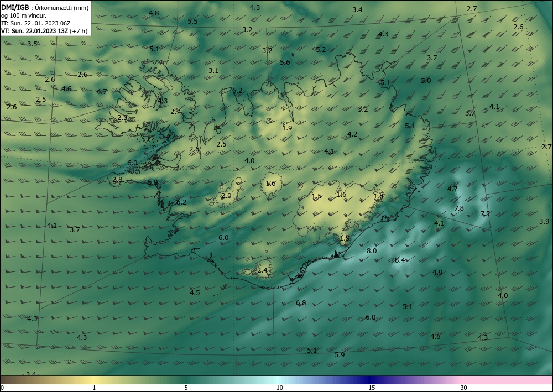
Task: Click the colour scale tick label 5
Action: [186, 388]
